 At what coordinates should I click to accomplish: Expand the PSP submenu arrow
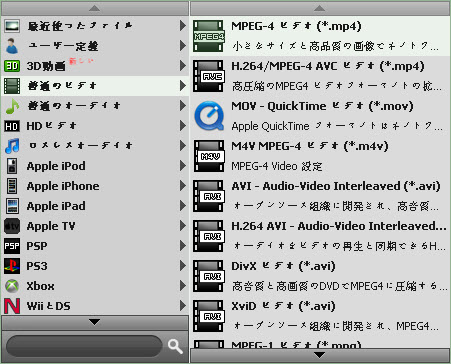point(183,246)
